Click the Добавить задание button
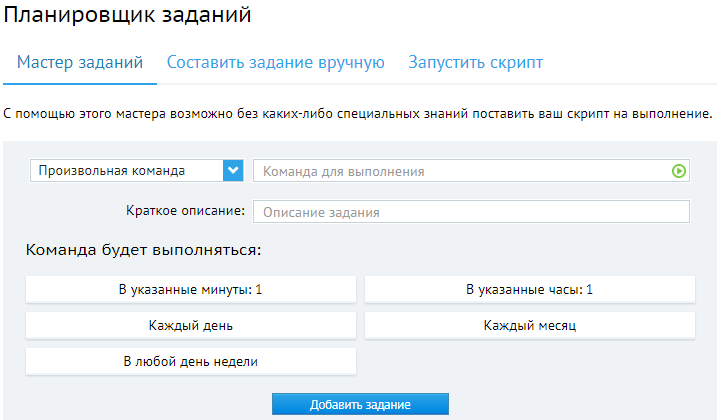This screenshot has height=420, width=720. (360, 404)
